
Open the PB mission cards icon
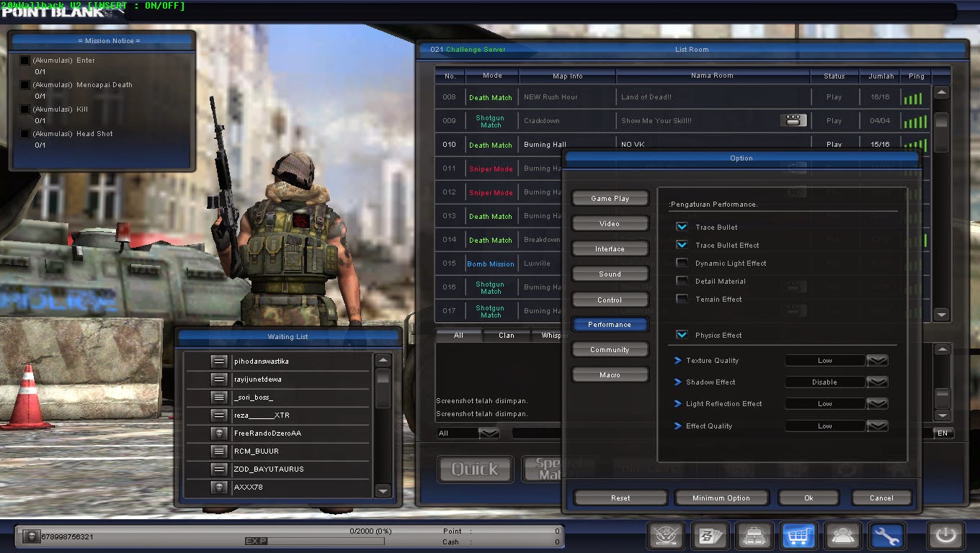pos(710,536)
